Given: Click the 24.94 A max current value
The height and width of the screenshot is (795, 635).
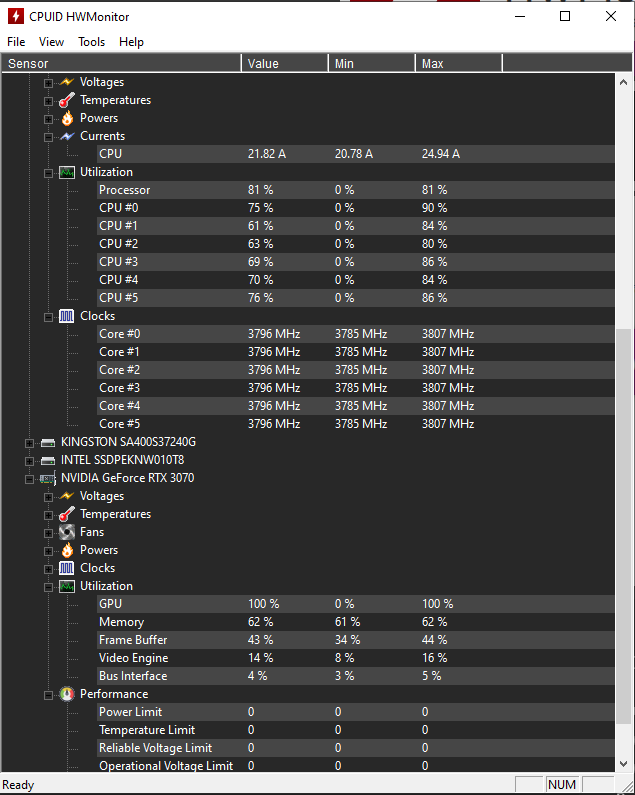Looking at the screenshot, I should pyautogui.click(x=441, y=154).
